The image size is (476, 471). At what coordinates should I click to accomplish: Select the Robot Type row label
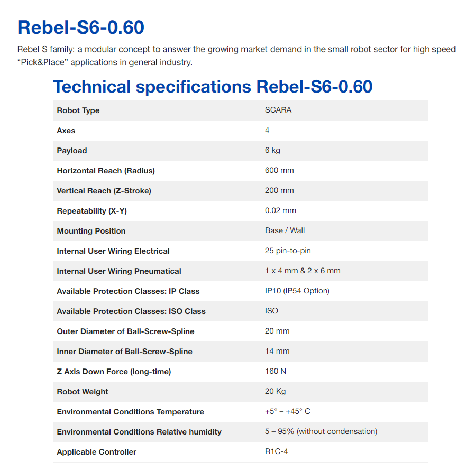[x=78, y=110]
